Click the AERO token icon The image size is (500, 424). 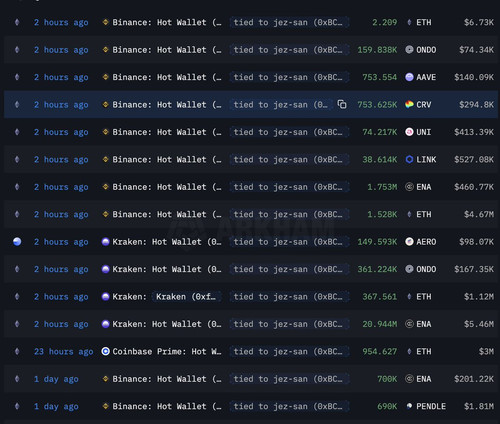(x=409, y=242)
